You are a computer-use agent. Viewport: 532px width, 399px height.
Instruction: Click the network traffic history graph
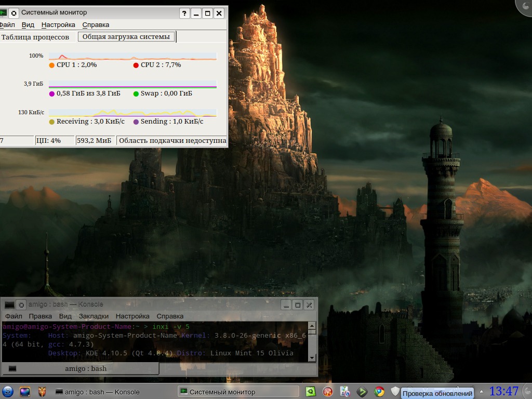point(132,113)
